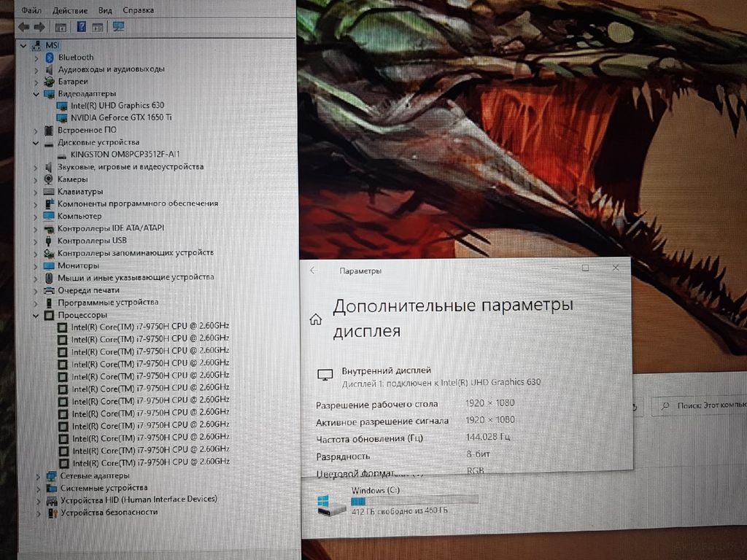This screenshot has height=560, width=747.
Task: Click the MSI computer root icon
Action: point(36,45)
